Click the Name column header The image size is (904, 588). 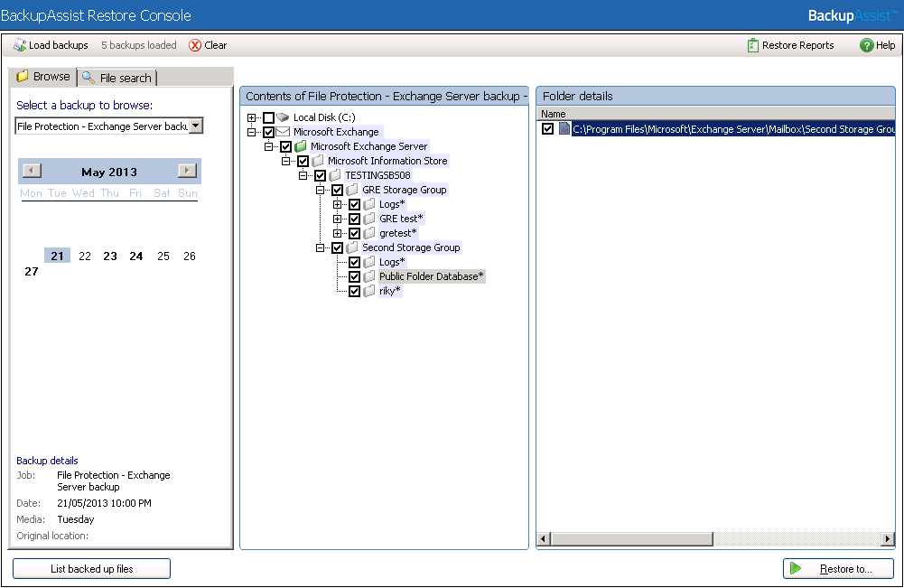click(x=715, y=114)
